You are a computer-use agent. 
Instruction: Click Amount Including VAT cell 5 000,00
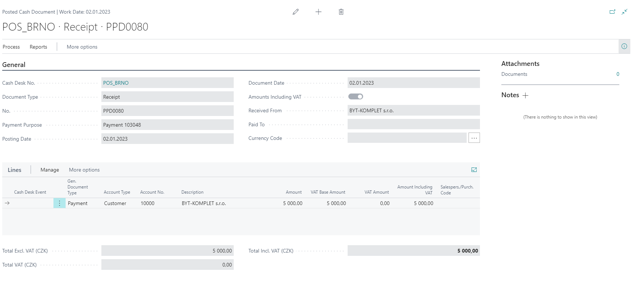tap(424, 203)
